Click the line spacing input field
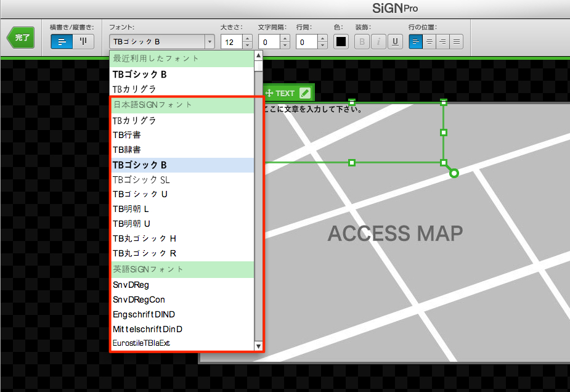The image size is (570, 392). pos(307,42)
